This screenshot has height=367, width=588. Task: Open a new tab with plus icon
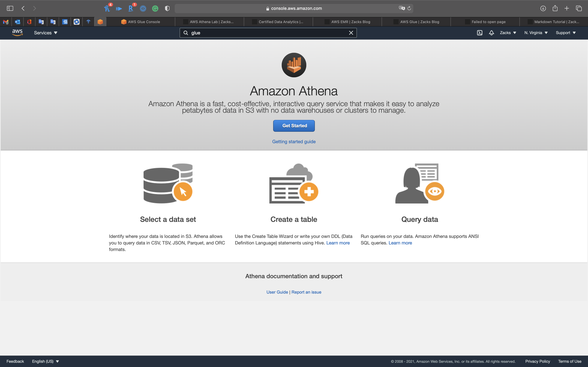567,8
